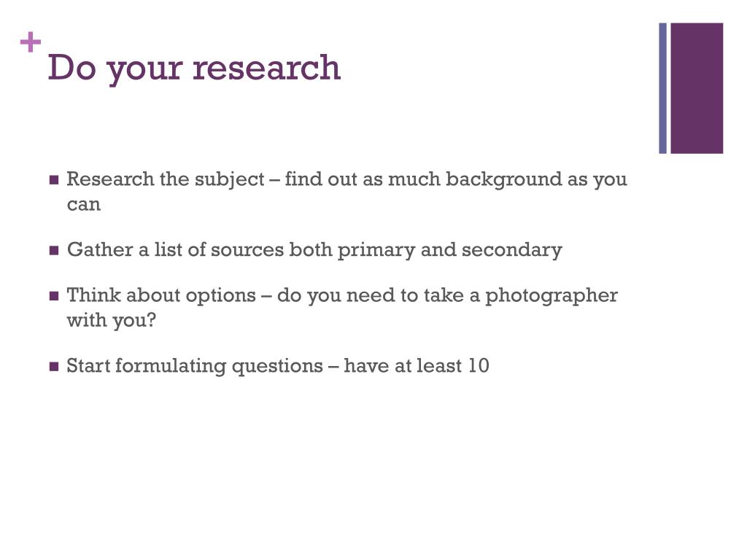Select the thin blue vertical bar
The height and width of the screenshot is (560, 747).
[x=662, y=88]
